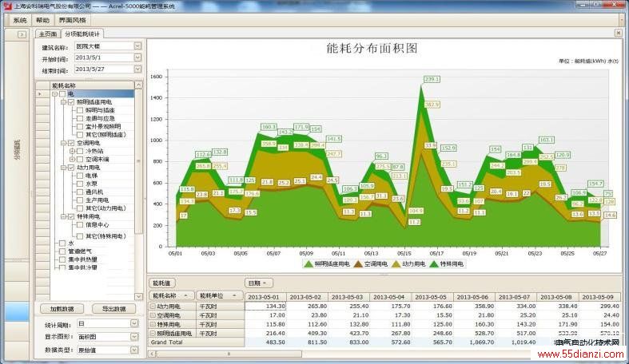The width and height of the screenshot is (629, 364).
Task: Click the Acrel-5000 app logo icon
Action: (x=7, y=6)
